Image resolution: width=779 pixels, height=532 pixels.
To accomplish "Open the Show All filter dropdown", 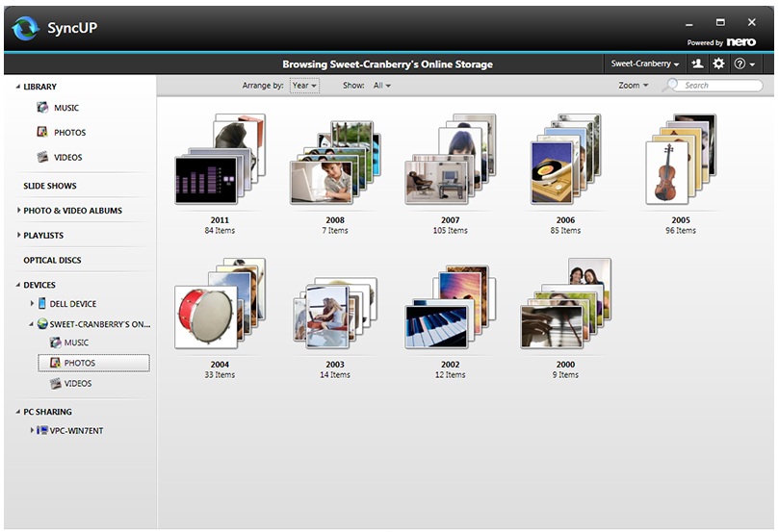I will click(x=381, y=86).
